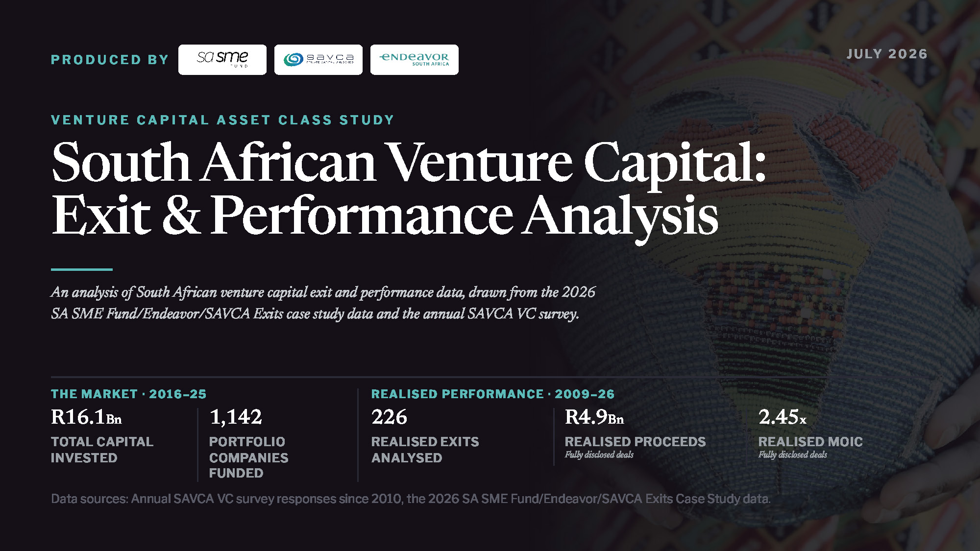The width and height of the screenshot is (980, 551).
Task: Select the PRODUCED BY label
Action: pyautogui.click(x=110, y=60)
